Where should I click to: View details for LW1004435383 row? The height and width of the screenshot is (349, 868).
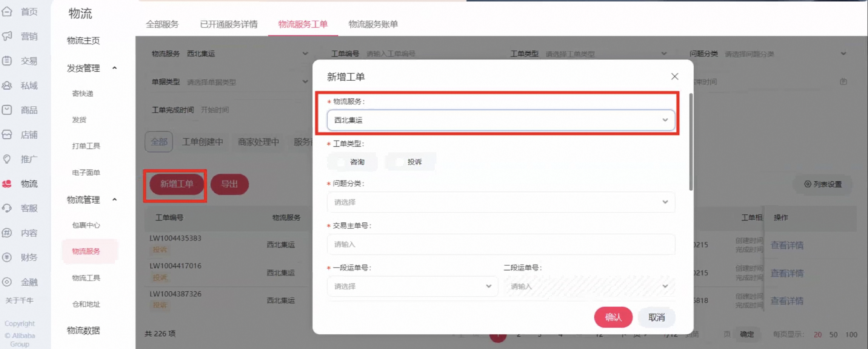point(787,245)
